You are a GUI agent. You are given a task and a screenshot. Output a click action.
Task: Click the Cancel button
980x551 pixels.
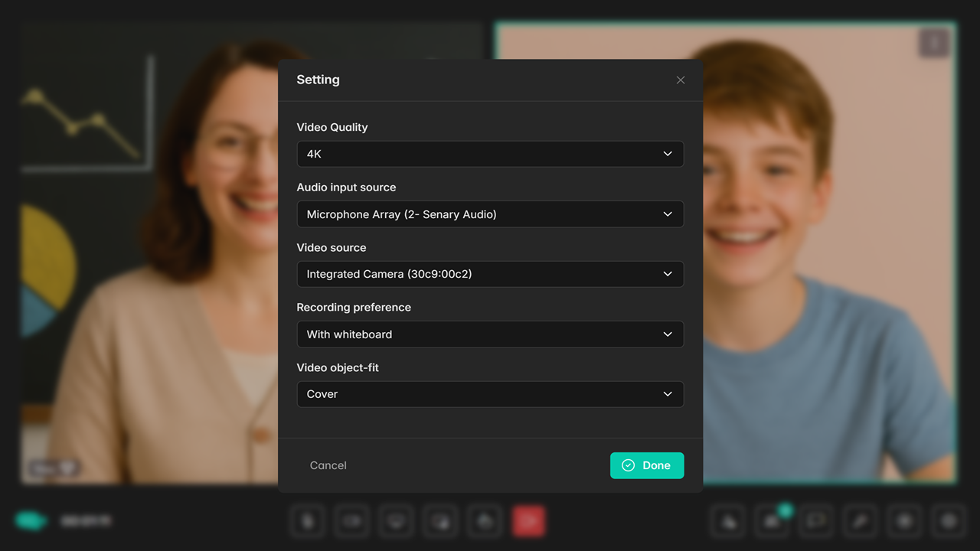tap(328, 465)
